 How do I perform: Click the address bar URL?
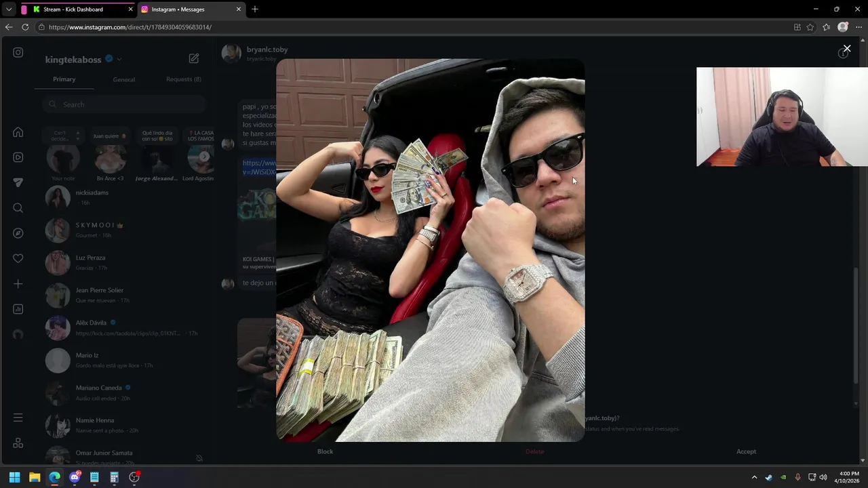coord(130,27)
